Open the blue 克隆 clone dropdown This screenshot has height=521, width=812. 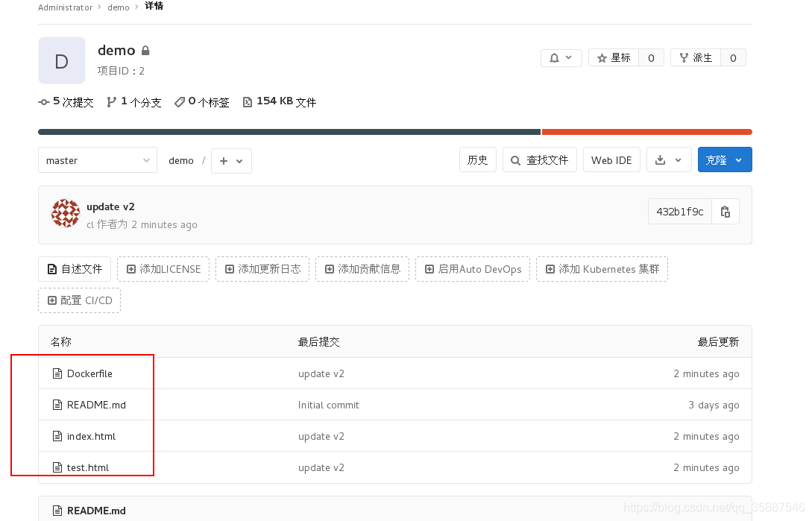click(x=725, y=160)
